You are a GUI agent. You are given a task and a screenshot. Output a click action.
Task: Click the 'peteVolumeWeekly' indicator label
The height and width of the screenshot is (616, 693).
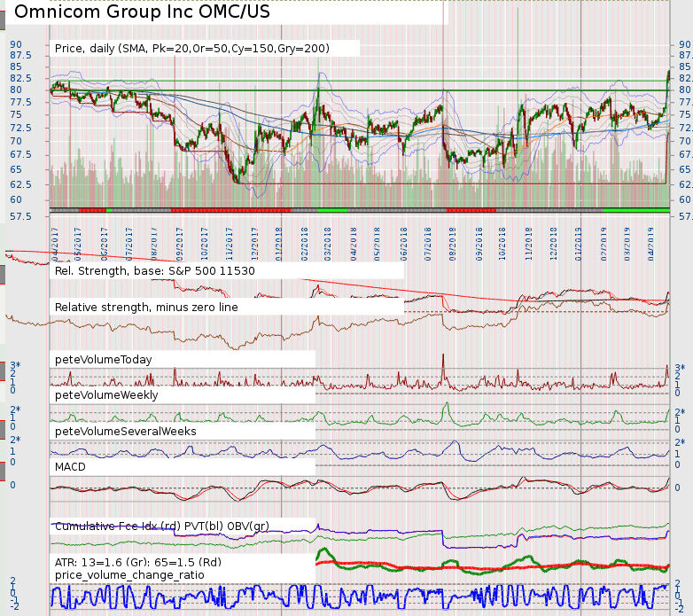106,395
